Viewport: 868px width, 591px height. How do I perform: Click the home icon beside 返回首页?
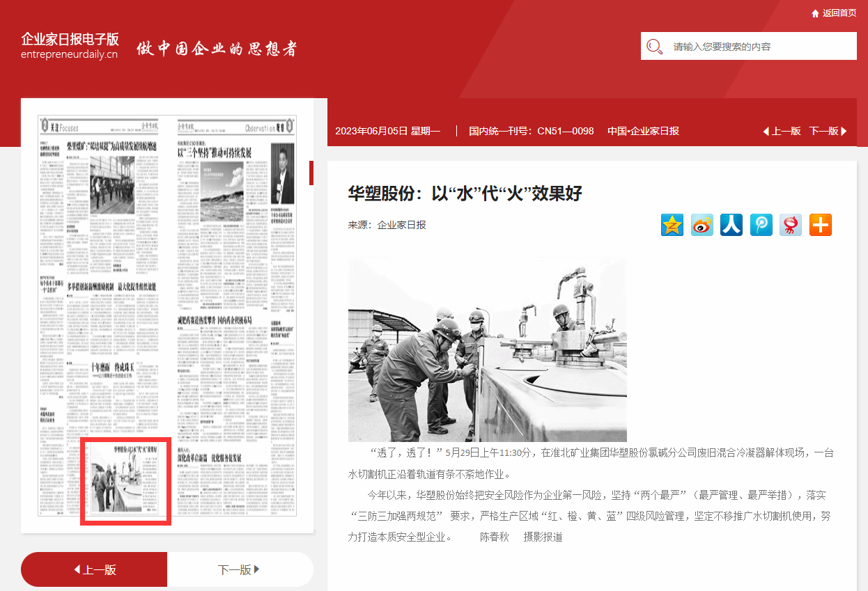(x=815, y=13)
